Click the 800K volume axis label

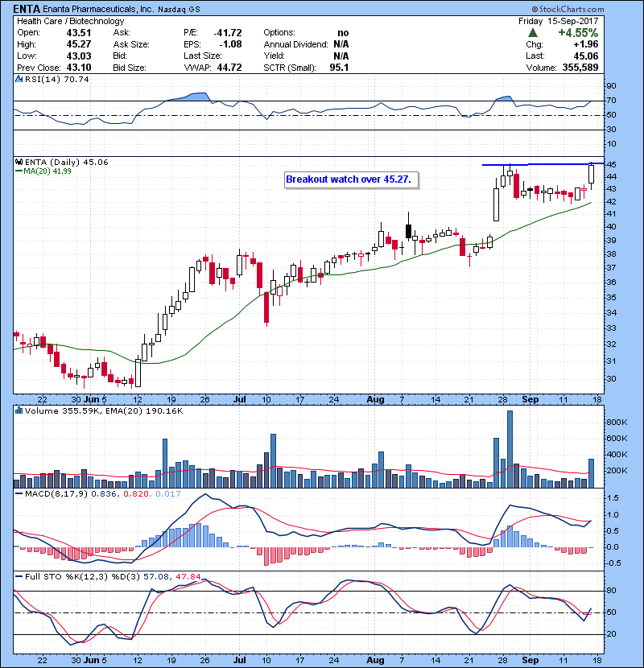[617, 423]
